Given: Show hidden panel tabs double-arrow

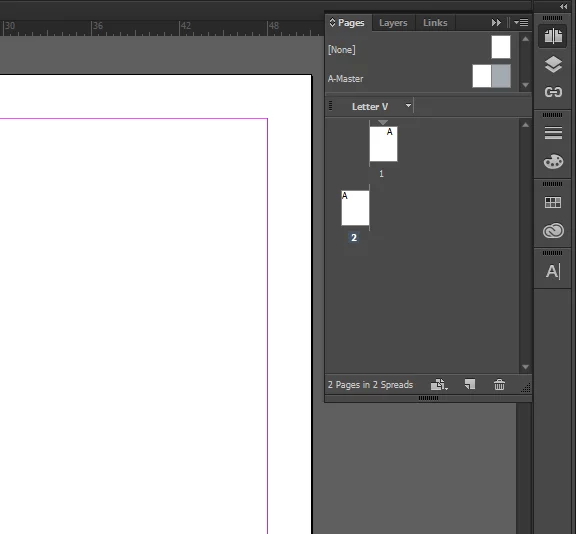Looking at the screenshot, I should (x=496, y=23).
